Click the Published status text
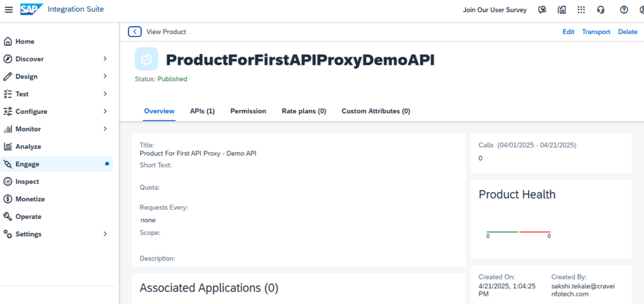This screenshot has height=304, width=644. pos(172,79)
